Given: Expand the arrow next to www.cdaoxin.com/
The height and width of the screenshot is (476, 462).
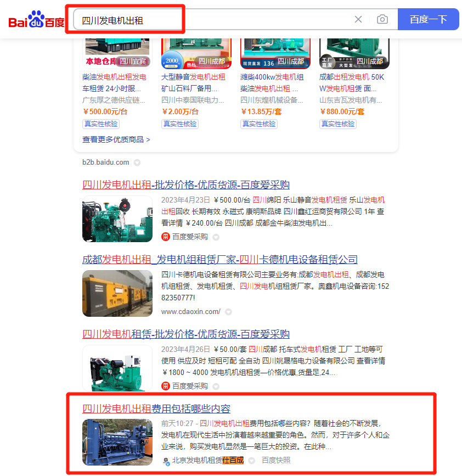Looking at the screenshot, I should [x=228, y=312].
